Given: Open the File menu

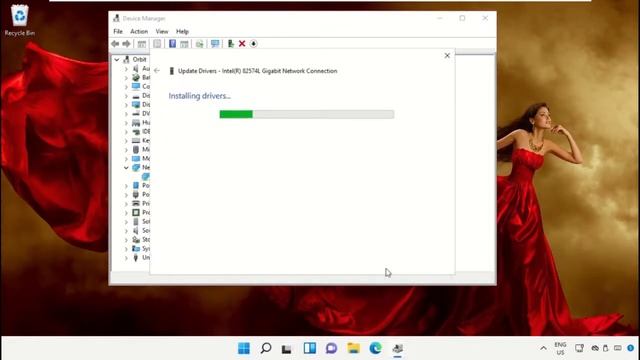Looking at the screenshot, I should 118,31.
